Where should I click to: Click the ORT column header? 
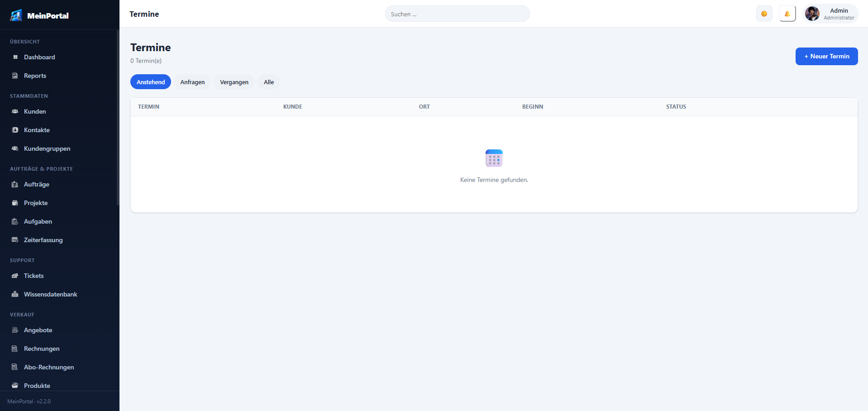click(x=424, y=107)
